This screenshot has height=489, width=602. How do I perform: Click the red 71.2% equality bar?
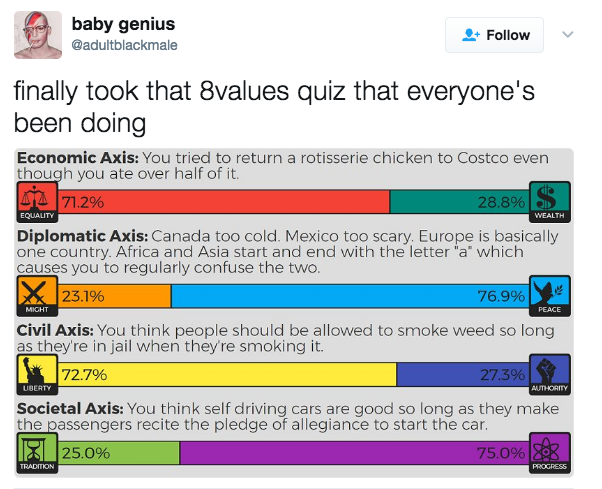click(x=224, y=202)
